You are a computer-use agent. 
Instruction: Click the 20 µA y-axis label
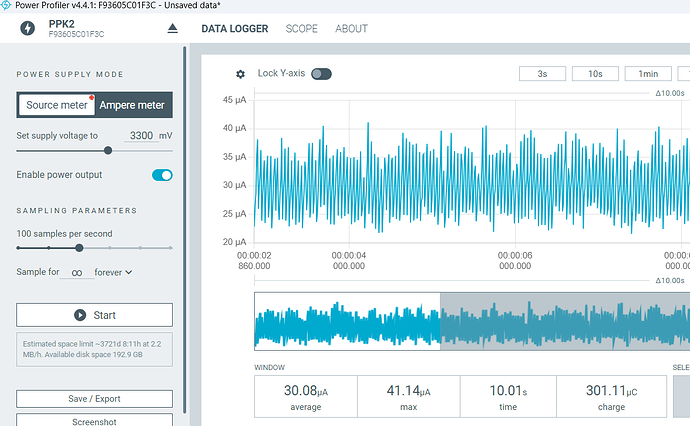click(x=235, y=242)
